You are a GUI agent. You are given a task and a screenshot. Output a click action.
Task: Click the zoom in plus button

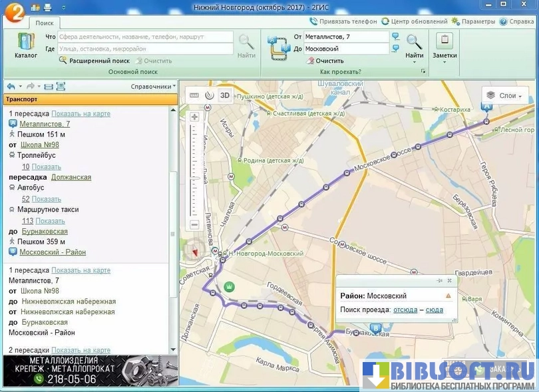194,117
